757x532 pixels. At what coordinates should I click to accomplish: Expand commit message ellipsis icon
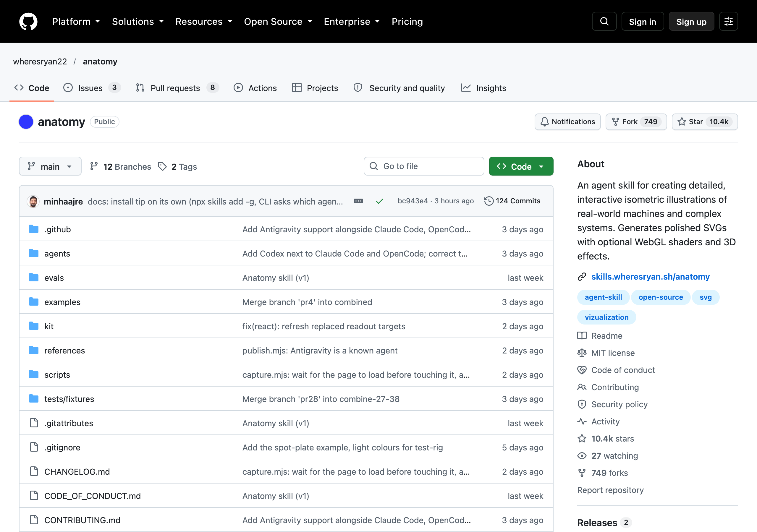click(358, 201)
